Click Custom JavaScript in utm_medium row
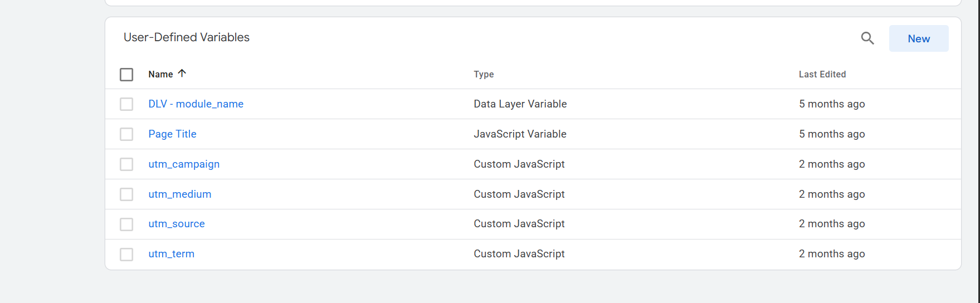This screenshot has width=980, height=303. coord(519,194)
